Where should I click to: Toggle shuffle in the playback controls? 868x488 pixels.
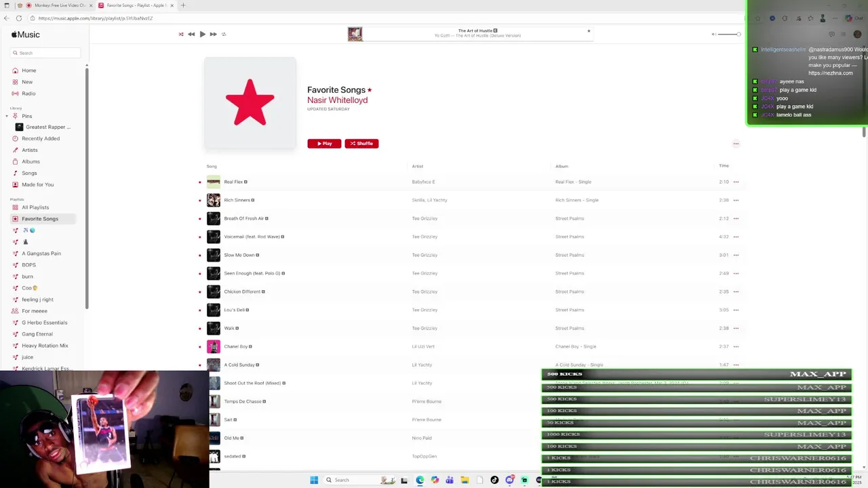(x=181, y=34)
